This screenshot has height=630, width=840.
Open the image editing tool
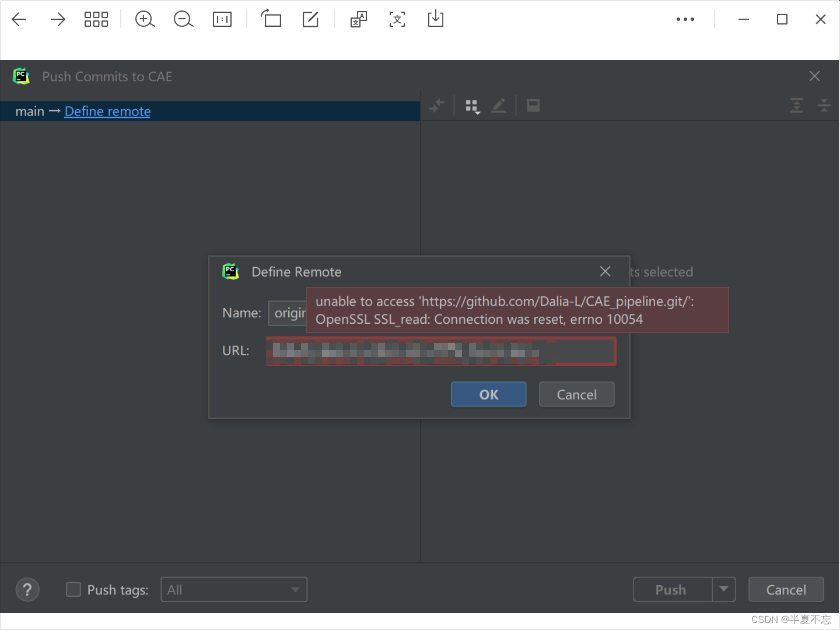coord(310,19)
